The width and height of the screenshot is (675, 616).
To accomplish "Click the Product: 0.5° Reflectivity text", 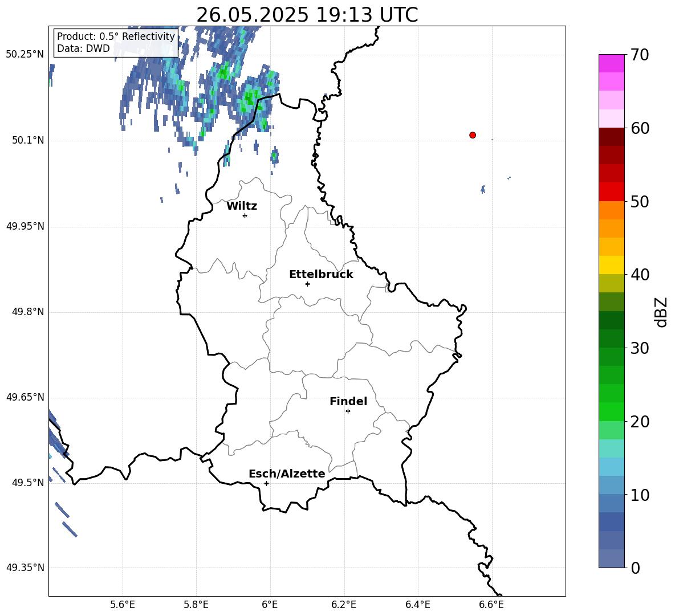I will coord(116,36).
